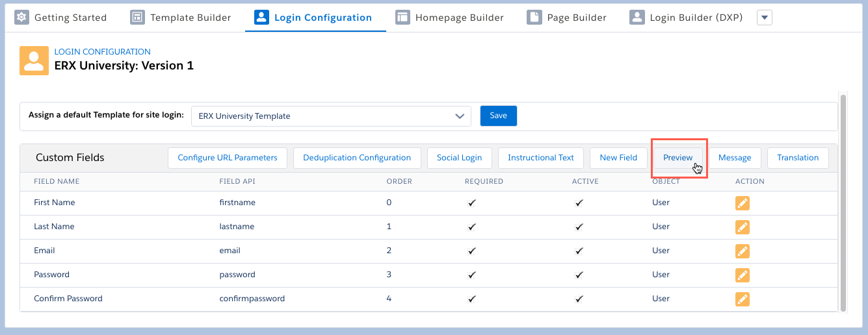Image resolution: width=868 pixels, height=335 pixels.
Task: Click the vertical scrollbar on the right
Action: (843, 201)
